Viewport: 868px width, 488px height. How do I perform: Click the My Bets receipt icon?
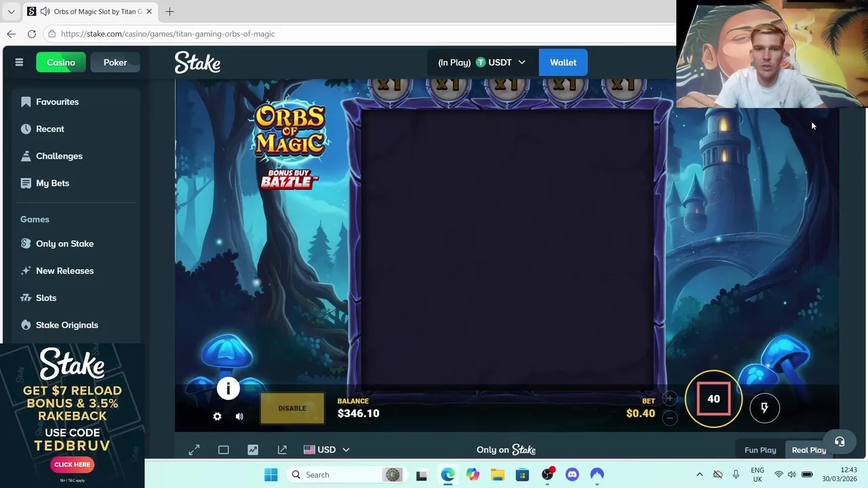[x=26, y=183]
